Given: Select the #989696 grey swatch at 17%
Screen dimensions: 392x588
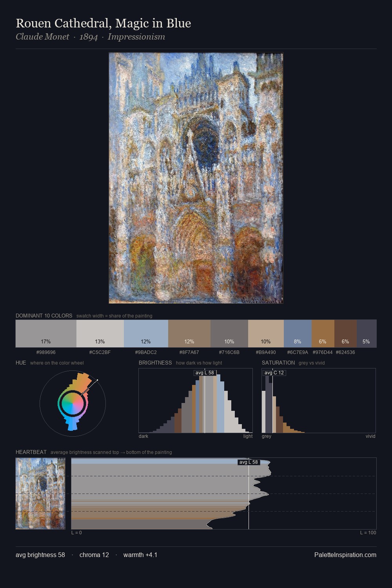Looking at the screenshot, I should pyautogui.click(x=46, y=334).
